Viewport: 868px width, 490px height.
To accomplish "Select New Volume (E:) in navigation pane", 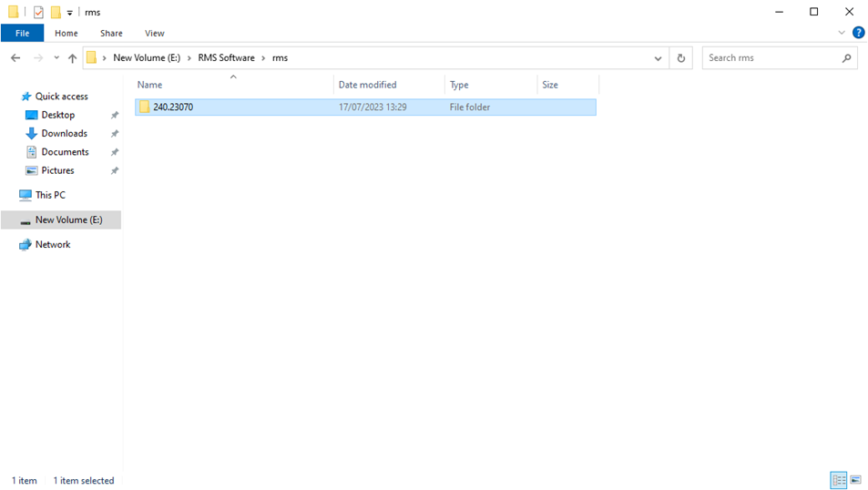I will pos(61,219).
